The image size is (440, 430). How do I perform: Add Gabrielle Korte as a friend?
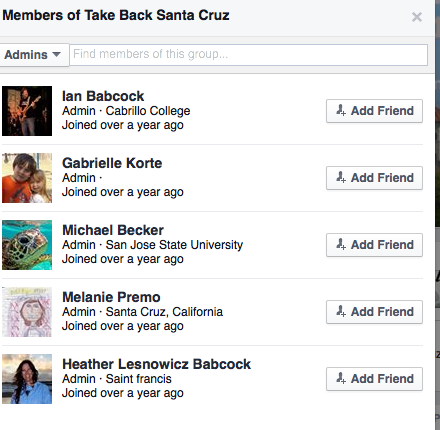pyautogui.click(x=374, y=178)
